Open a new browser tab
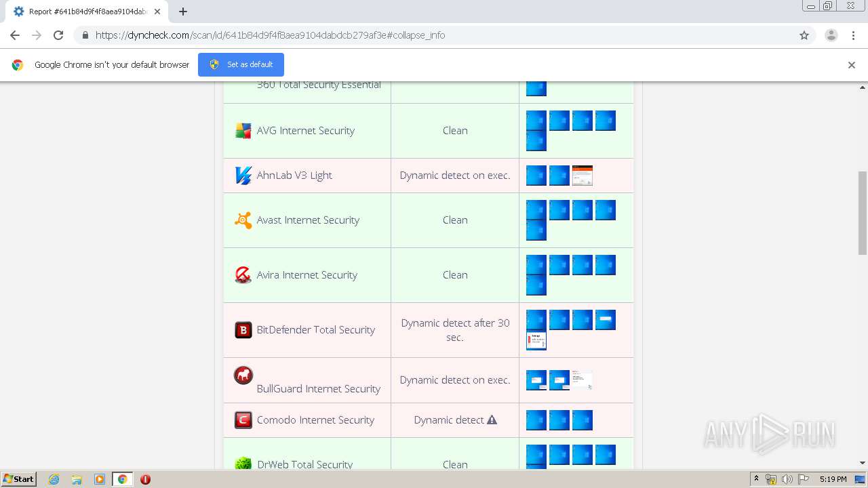 [x=183, y=12]
